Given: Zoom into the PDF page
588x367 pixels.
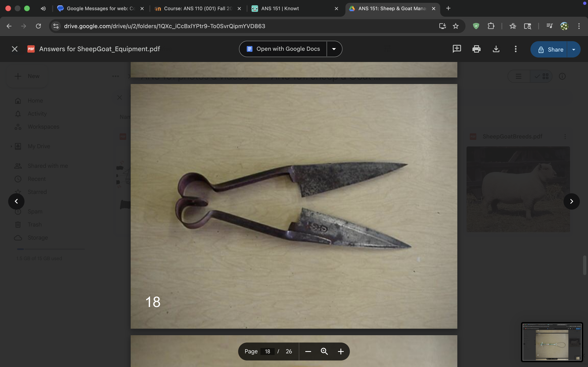Looking at the screenshot, I should click(x=324, y=351).
